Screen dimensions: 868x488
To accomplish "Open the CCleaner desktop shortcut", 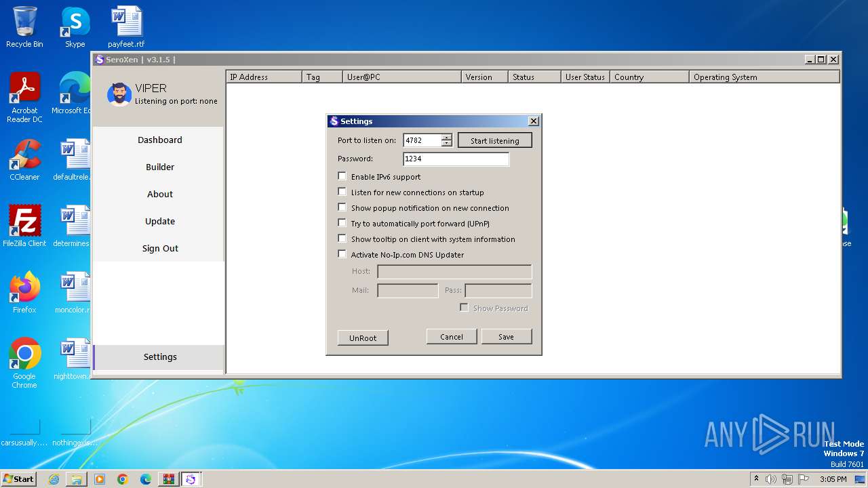I will point(24,160).
